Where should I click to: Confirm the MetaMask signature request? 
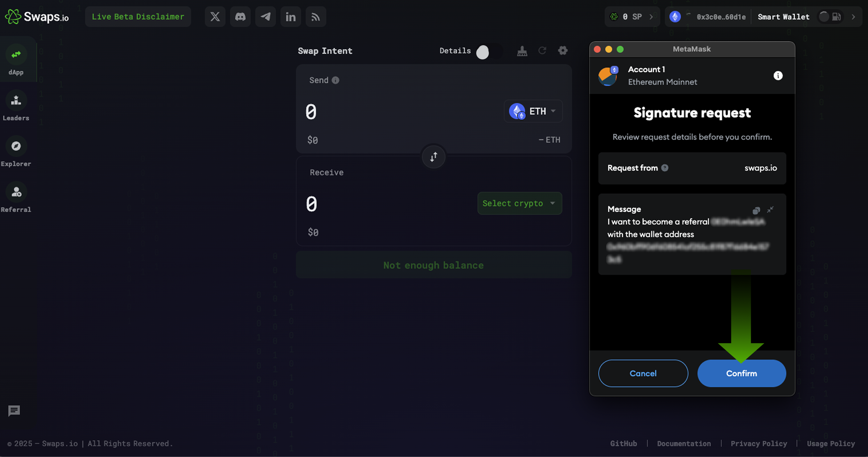pyautogui.click(x=741, y=373)
